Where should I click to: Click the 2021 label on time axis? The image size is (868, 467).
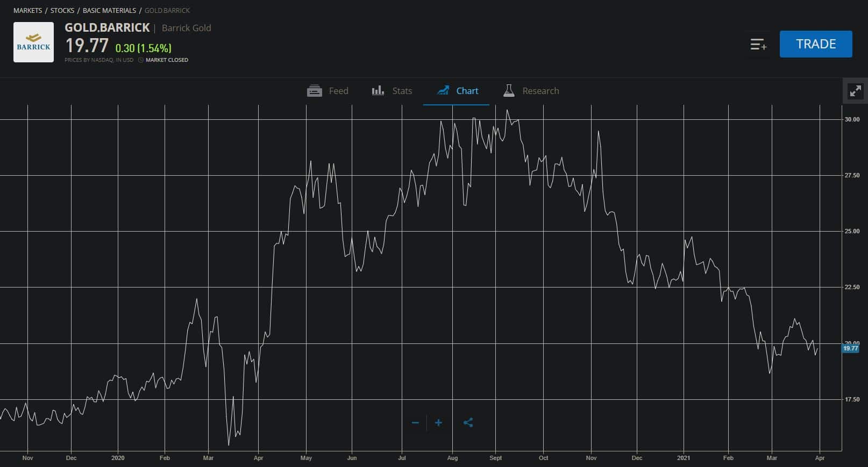coord(684,458)
